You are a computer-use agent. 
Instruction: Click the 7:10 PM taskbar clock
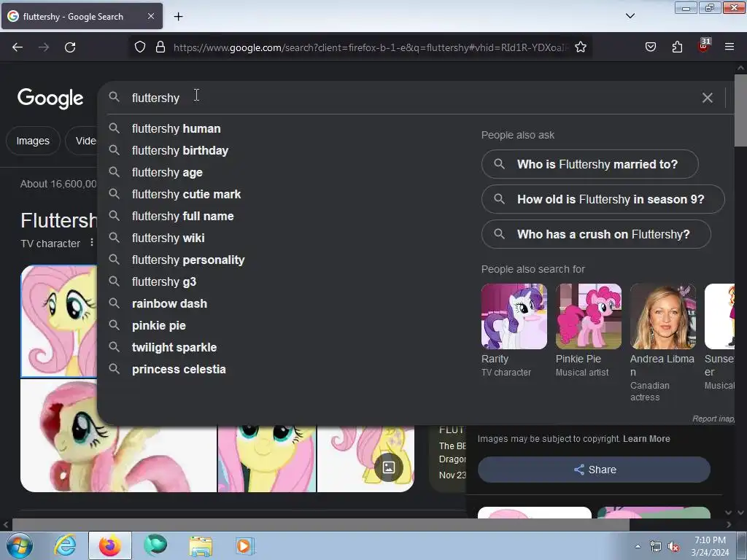tap(710, 546)
